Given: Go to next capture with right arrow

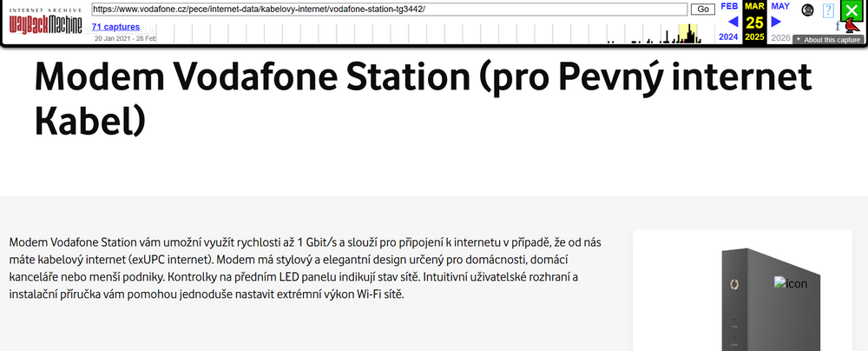Looking at the screenshot, I should (776, 22).
